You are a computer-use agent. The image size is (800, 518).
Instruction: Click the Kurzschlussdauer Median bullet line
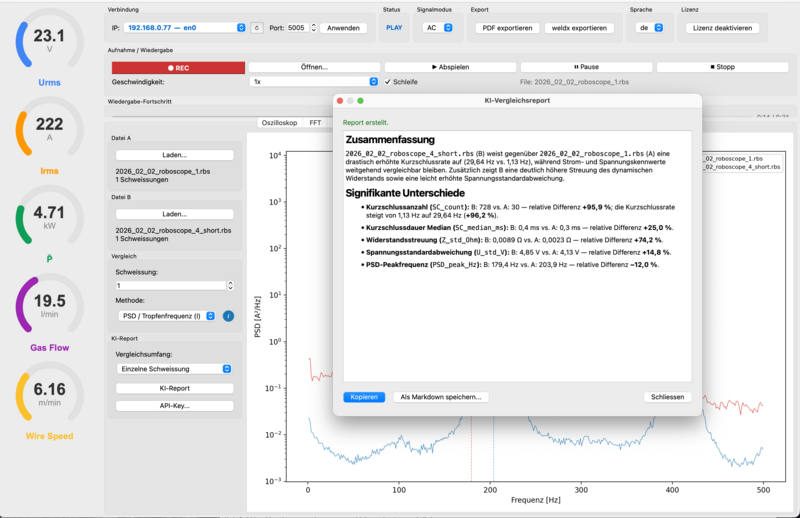coord(516,228)
